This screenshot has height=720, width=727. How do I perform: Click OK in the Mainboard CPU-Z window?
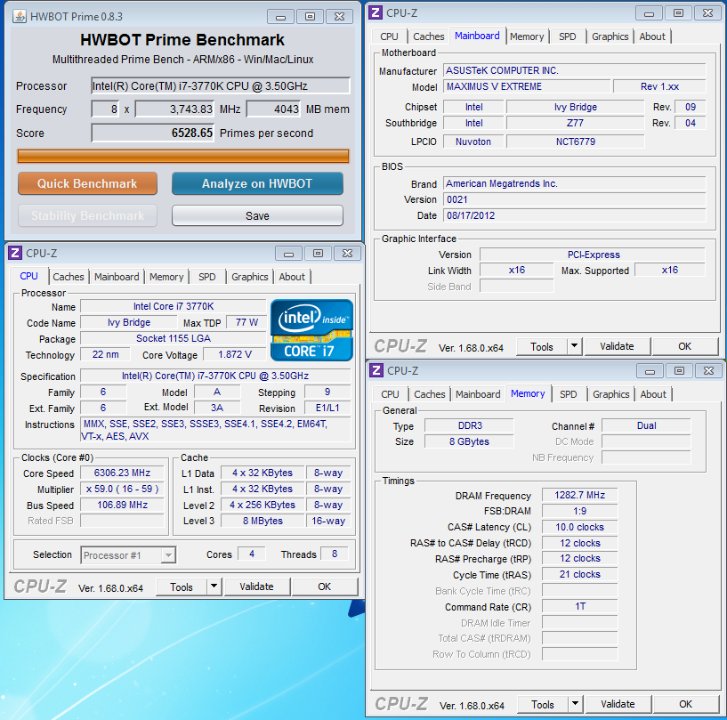point(685,346)
